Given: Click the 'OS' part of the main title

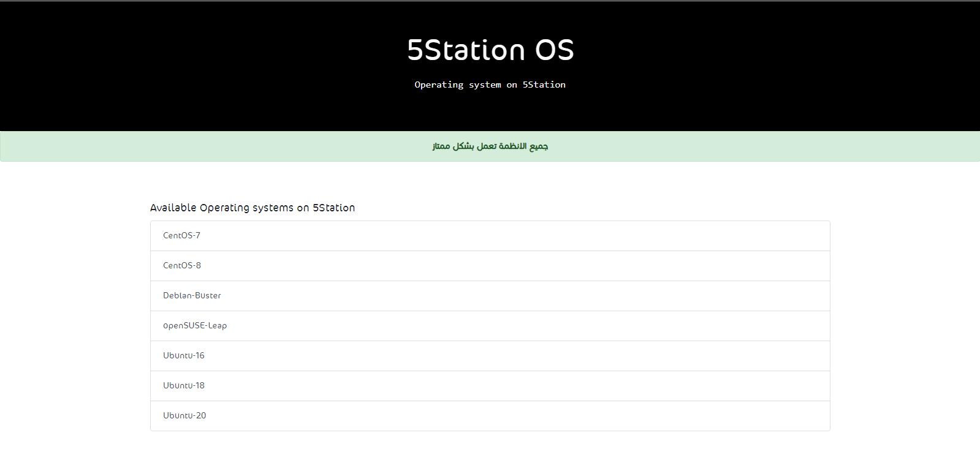Looking at the screenshot, I should pyautogui.click(x=554, y=50).
